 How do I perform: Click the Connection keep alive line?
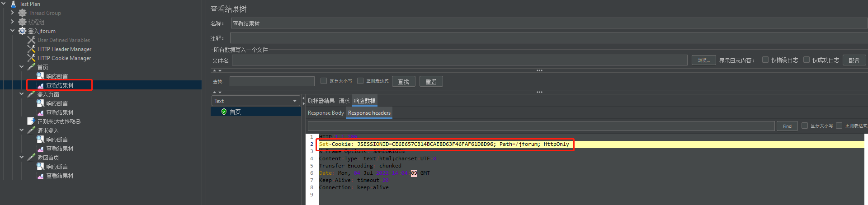coord(354,187)
